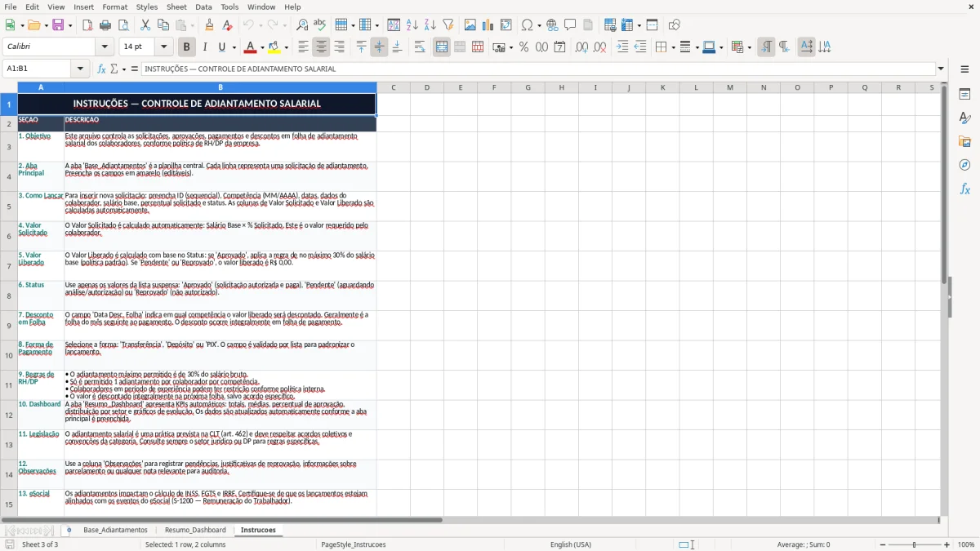Screen dimensions: 980x551
Task: Copy the selection to the clipboard
Action: 163,25
